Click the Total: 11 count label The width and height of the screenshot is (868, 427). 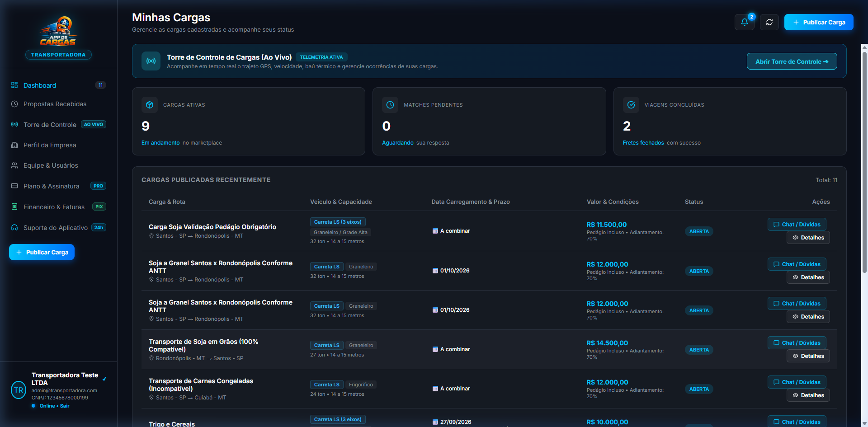pos(826,180)
